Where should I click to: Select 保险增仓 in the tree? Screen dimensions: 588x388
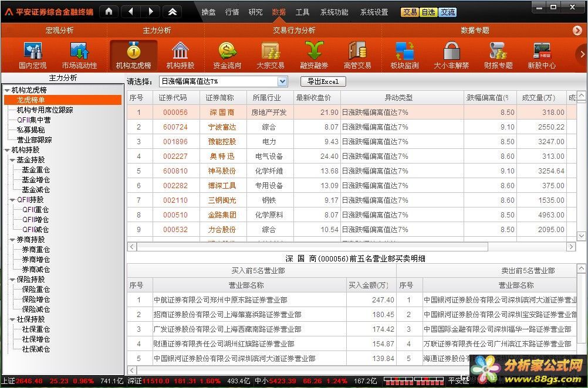click(36, 299)
